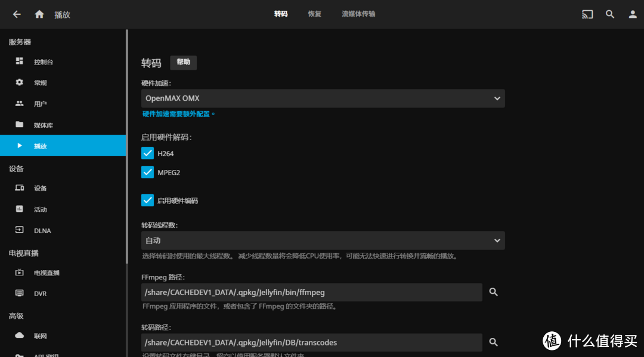Click the 用户 people icon
The height and width of the screenshot is (357, 644).
(x=19, y=104)
